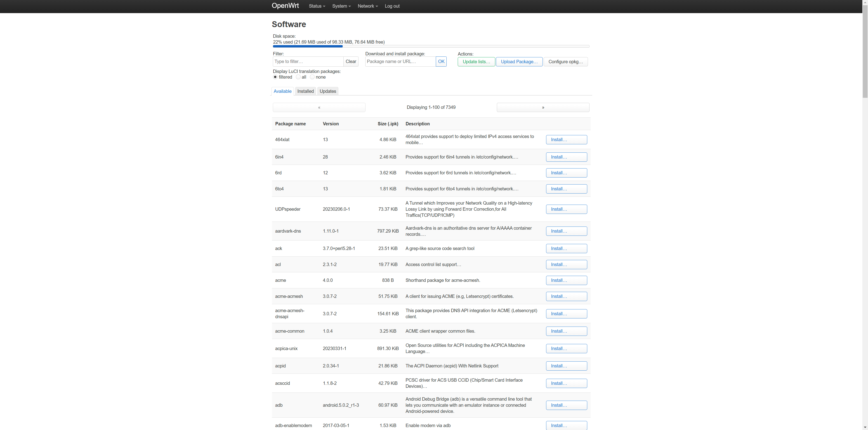868x430 pixels.
Task: Install the acpica-unix package
Action: tap(566, 348)
